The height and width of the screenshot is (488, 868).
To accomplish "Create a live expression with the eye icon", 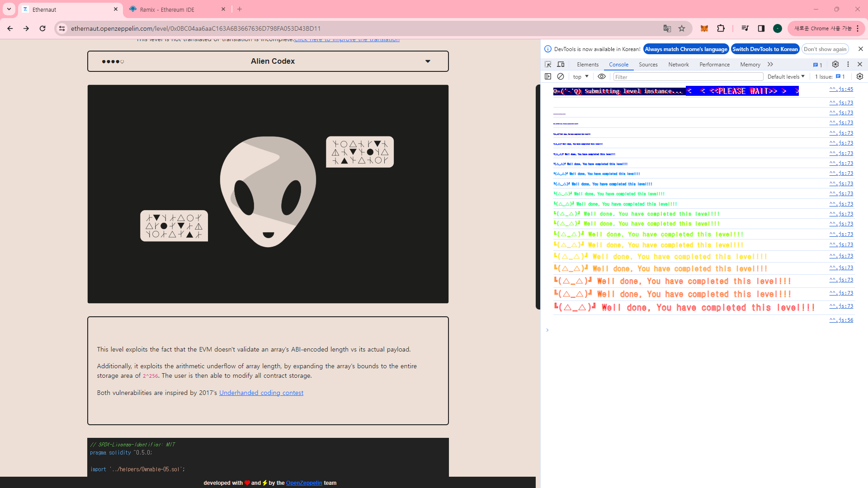I will [602, 76].
